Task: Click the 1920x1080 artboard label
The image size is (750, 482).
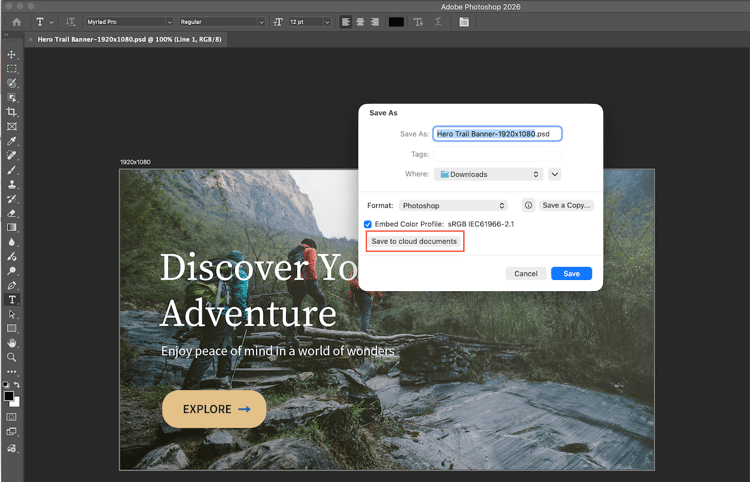Action: click(x=135, y=162)
